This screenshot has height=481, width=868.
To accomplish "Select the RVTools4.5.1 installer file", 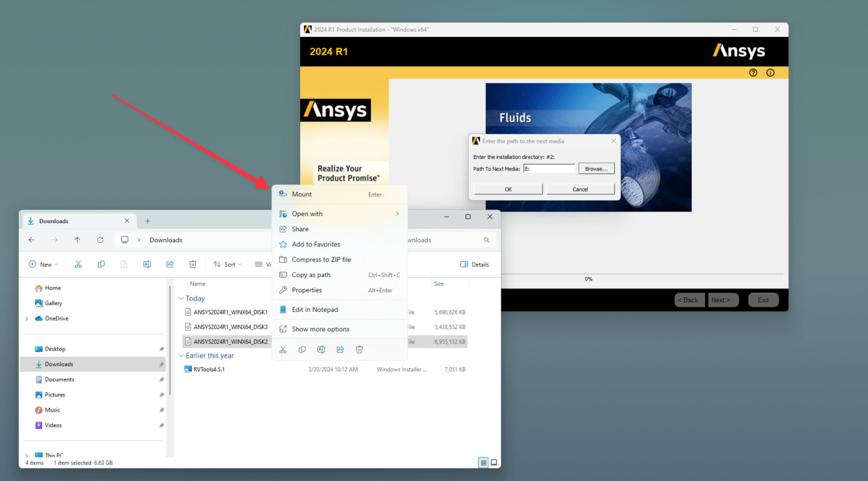I will click(x=209, y=369).
